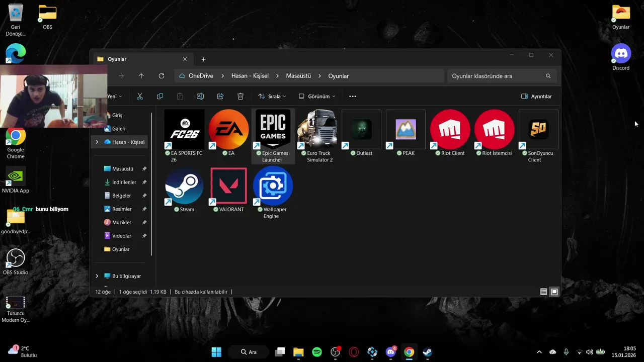This screenshot has height=362, width=644.
Task: Open Discord desktop shortcut
Action: coord(621,57)
